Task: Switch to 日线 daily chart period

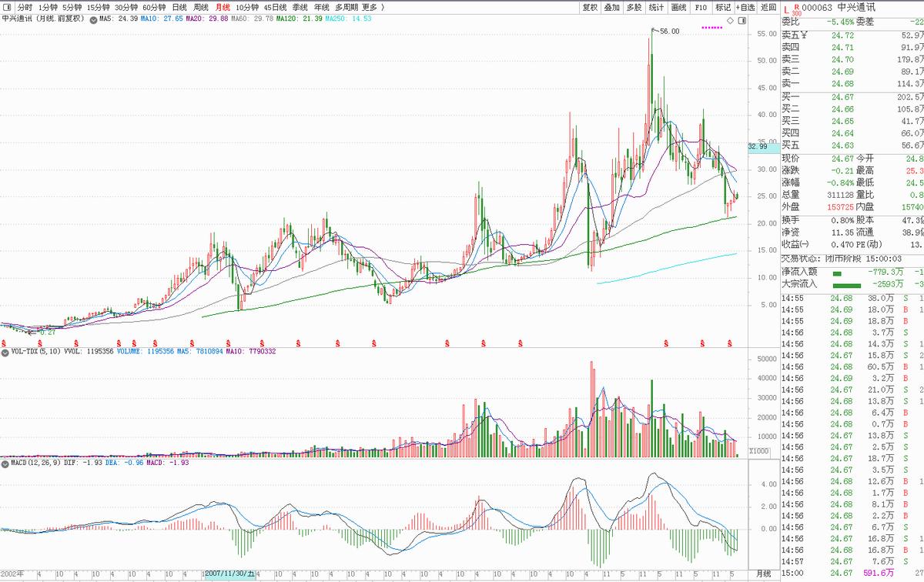Action: point(179,7)
